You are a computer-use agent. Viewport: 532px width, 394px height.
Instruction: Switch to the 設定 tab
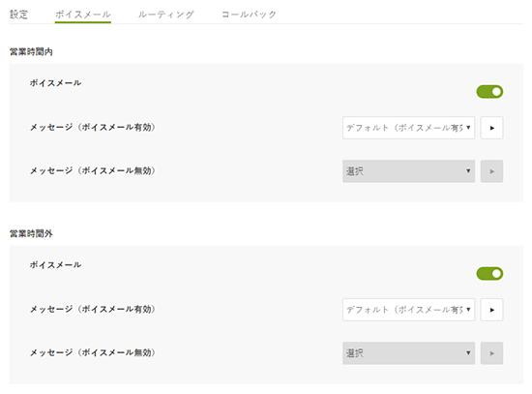pyautogui.click(x=18, y=15)
